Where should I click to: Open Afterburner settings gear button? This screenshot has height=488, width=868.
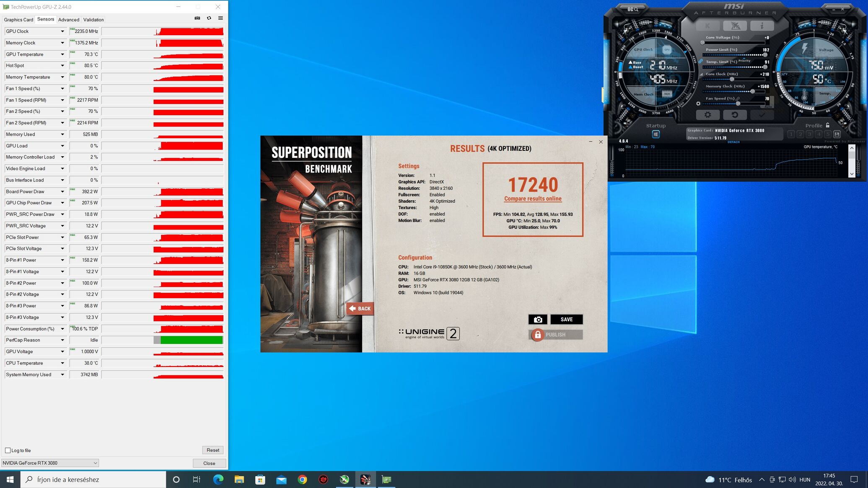pos(707,115)
